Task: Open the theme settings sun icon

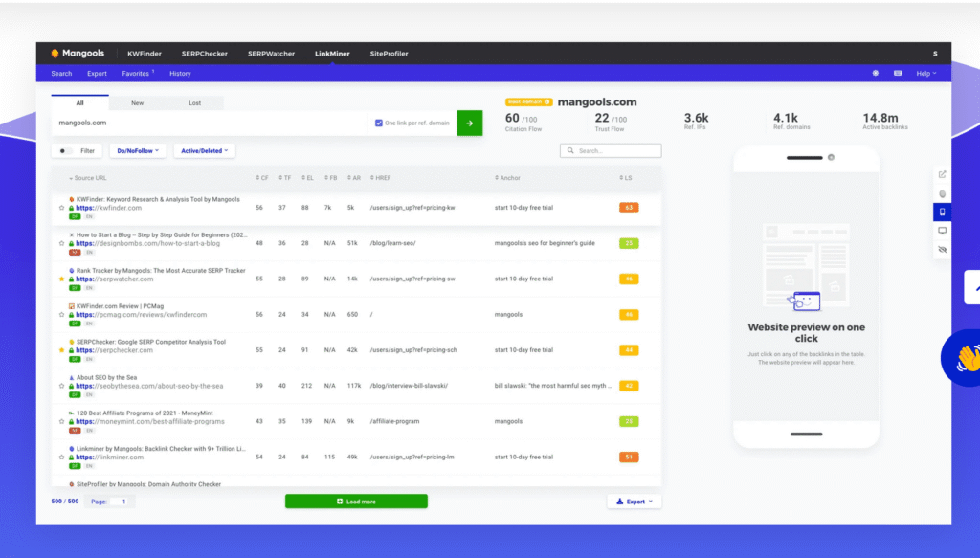Action: 875,73
